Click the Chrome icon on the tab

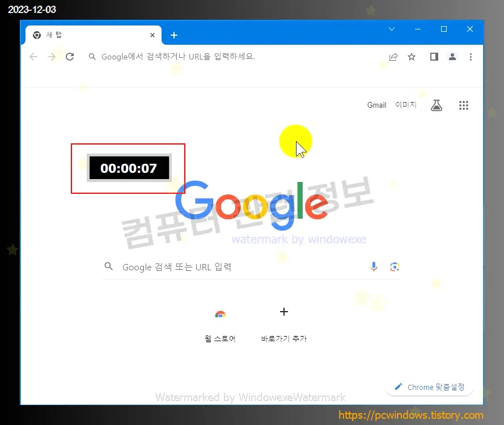tap(37, 35)
